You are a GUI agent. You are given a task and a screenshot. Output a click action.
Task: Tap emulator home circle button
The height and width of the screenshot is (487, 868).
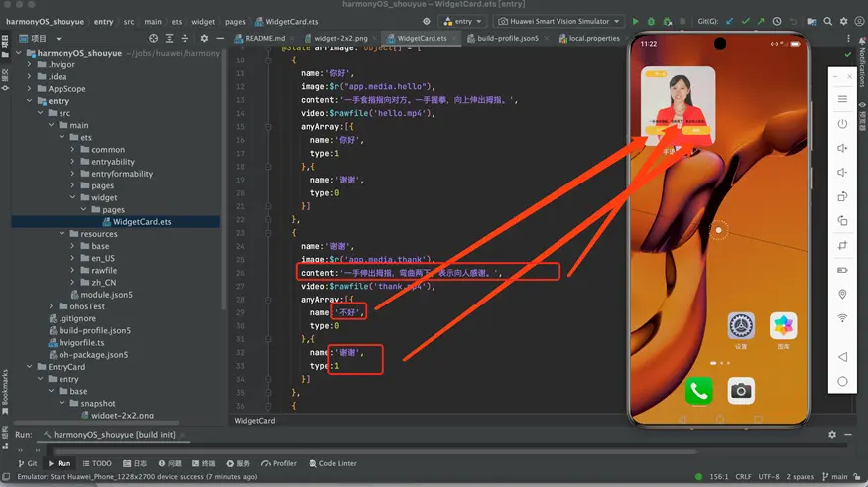tap(842, 381)
